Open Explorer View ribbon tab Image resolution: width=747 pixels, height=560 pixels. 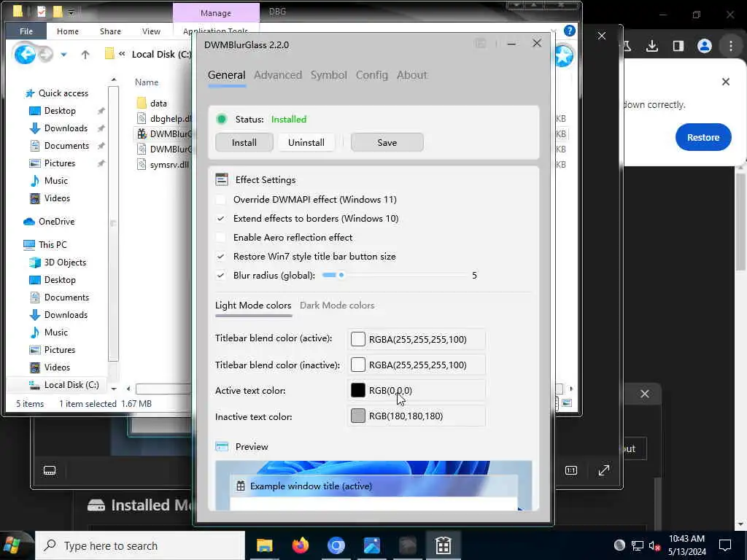151,31
